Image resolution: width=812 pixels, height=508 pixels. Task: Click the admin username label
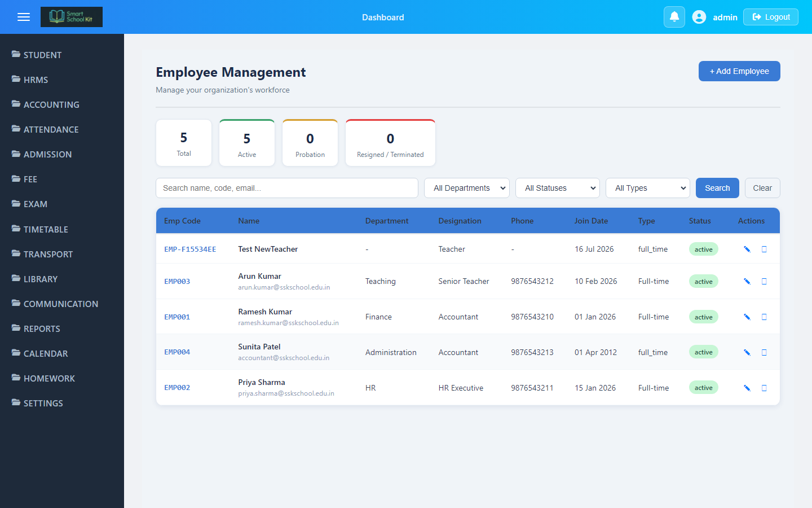[x=725, y=17]
